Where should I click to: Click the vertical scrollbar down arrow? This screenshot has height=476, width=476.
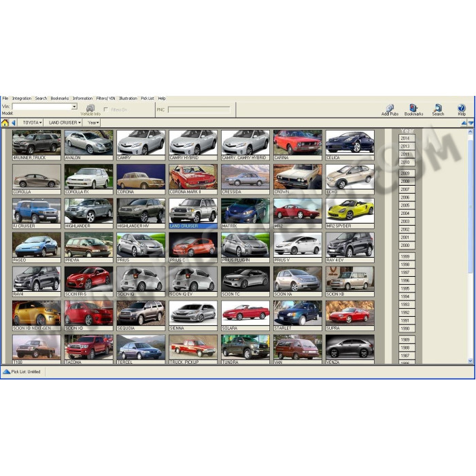tap(471, 360)
